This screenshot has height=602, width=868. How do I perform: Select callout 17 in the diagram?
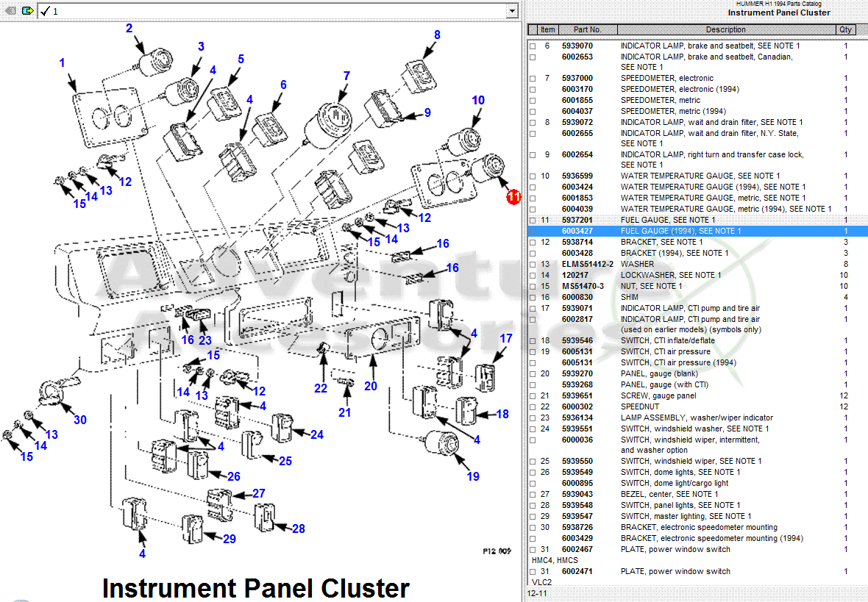tap(506, 338)
